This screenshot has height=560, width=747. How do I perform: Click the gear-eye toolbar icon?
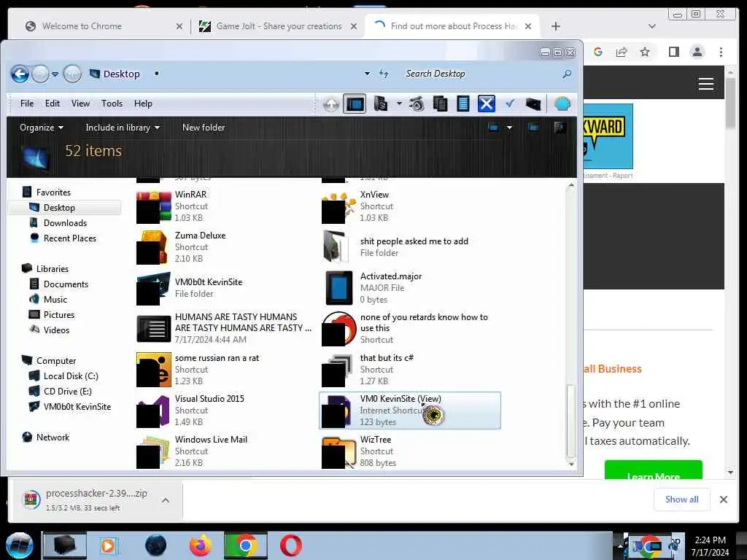click(x=417, y=104)
